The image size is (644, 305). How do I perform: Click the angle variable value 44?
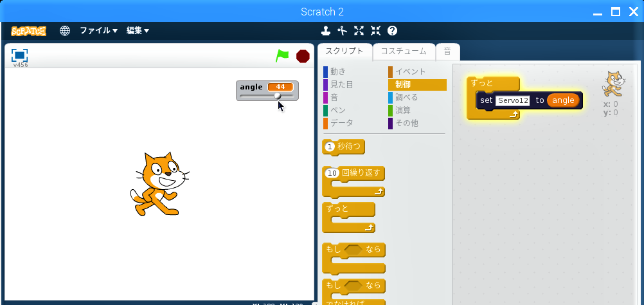click(280, 87)
